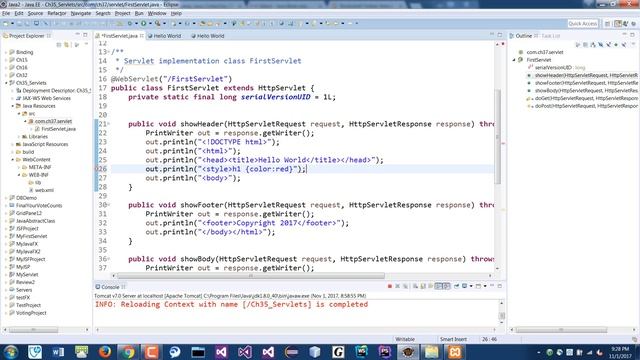
Task: Click the Java EE perspective button
Action: [618, 24]
